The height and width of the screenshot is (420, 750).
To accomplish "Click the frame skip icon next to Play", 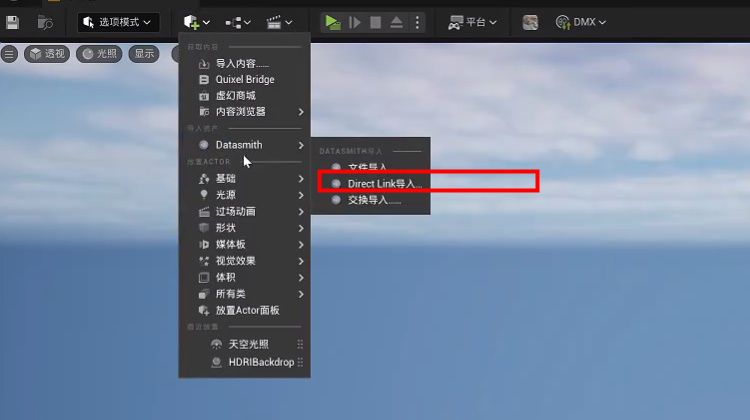I will click(x=354, y=21).
